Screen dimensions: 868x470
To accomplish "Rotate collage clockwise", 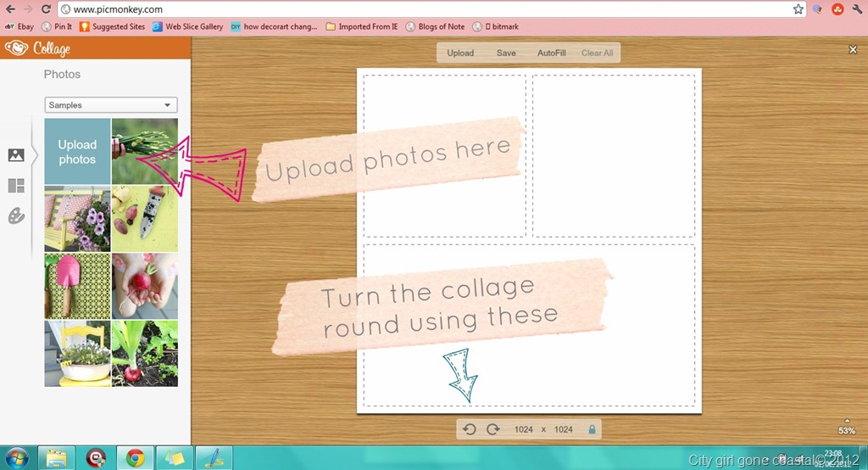I will point(492,429).
